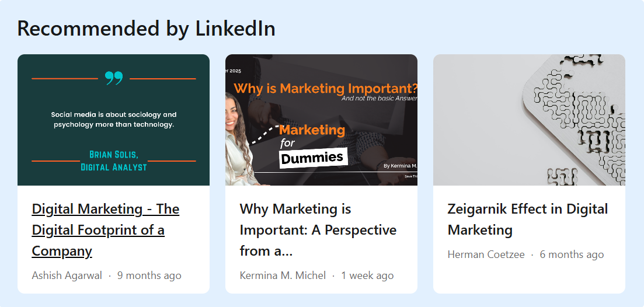Click the teal quotation mark icon
The height and width of the screenshot is (307, 644).
(x=114, y=78)
